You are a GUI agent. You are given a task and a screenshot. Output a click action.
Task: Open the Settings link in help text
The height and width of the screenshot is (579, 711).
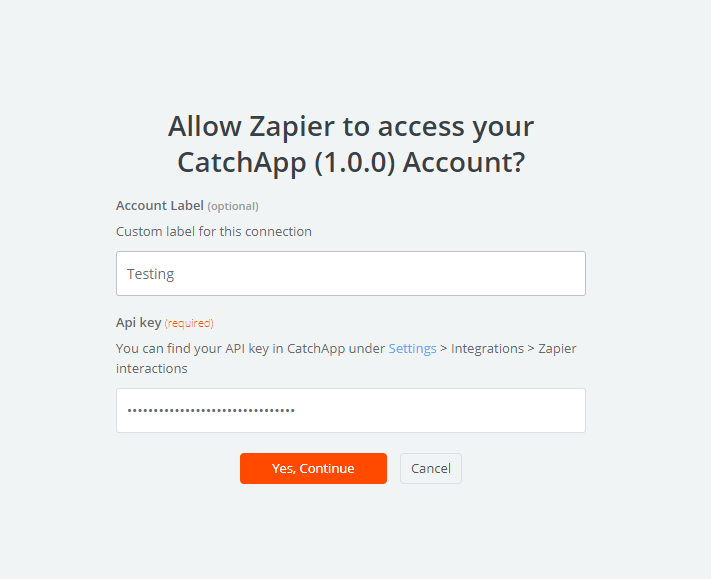pos(412,349)
